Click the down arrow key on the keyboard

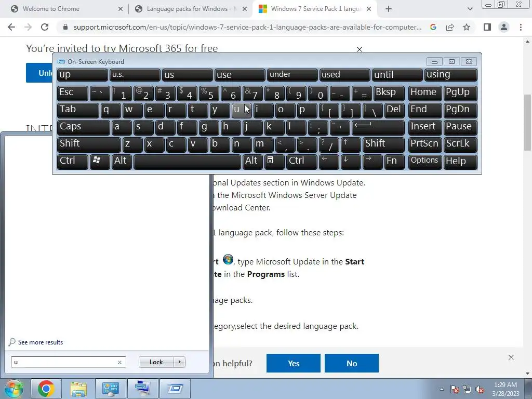click(x=351, y=162)
